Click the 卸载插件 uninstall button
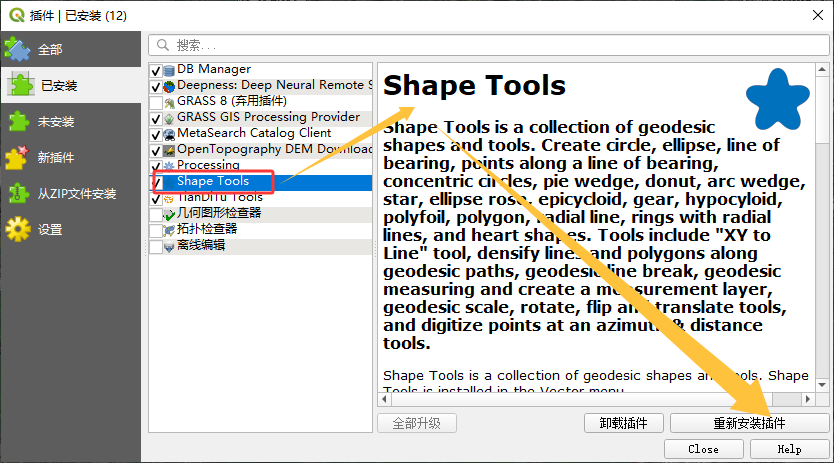 pos(623,423)
